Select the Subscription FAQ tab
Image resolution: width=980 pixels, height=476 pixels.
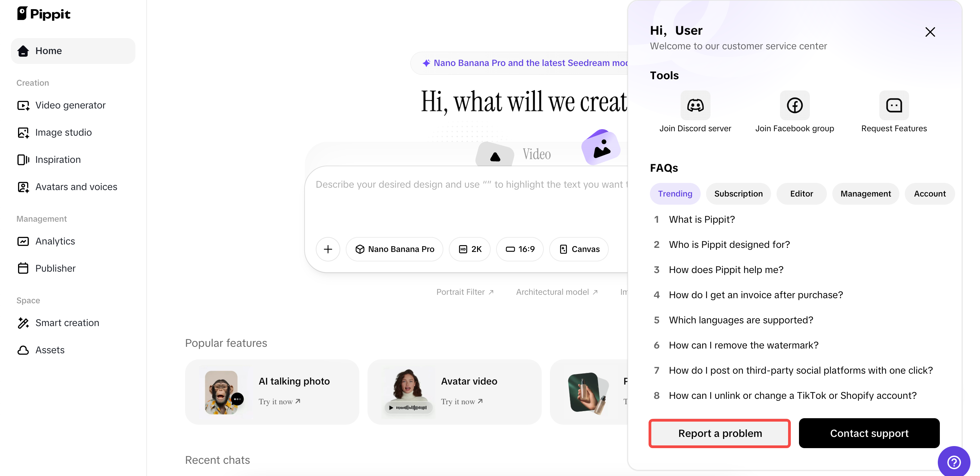click(x=738, y=194)
